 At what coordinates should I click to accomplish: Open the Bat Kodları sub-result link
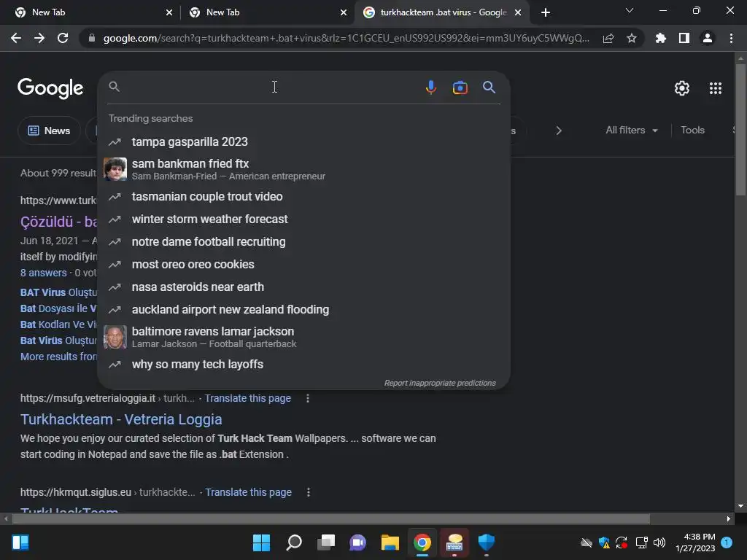[58, 324]
